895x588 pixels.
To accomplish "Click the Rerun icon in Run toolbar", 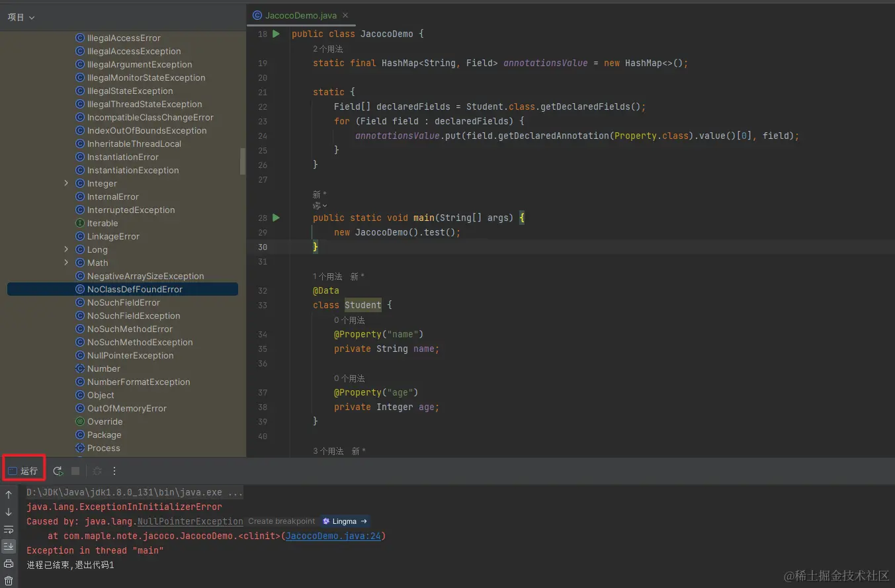I will click(58, 471).
